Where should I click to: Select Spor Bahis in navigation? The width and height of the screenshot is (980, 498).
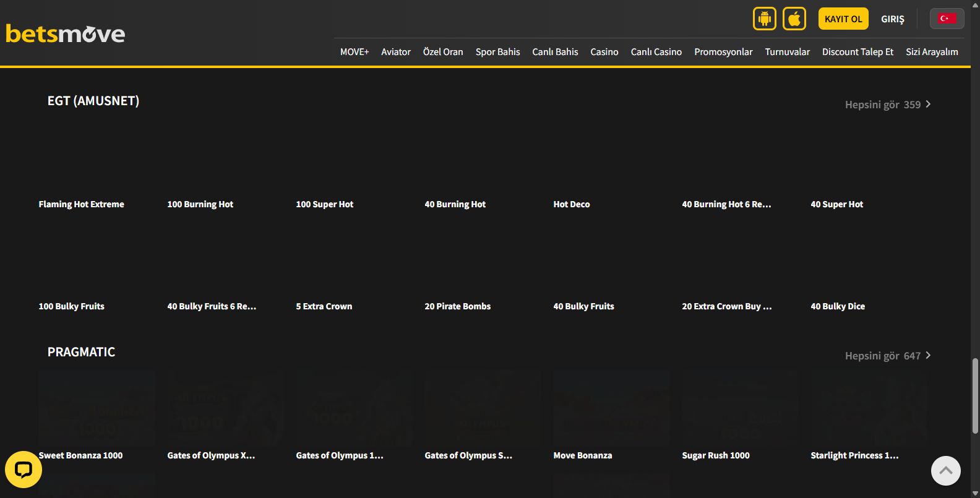point(497,52)
